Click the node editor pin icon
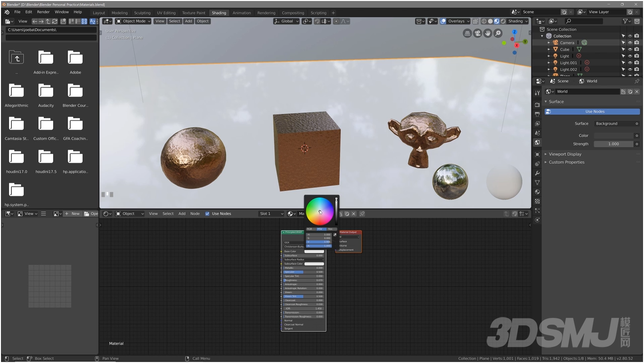This screenshot has height=363, width=644. [x=362, y=214]
